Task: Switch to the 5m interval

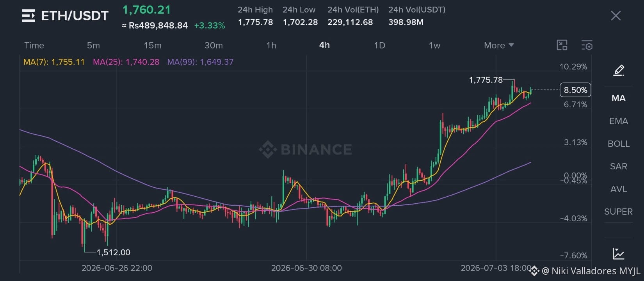Action: (93, 45)
